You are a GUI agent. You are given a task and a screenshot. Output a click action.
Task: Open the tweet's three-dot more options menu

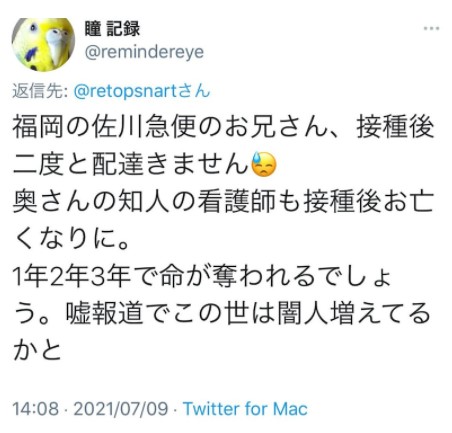click(x=431, y=29)
